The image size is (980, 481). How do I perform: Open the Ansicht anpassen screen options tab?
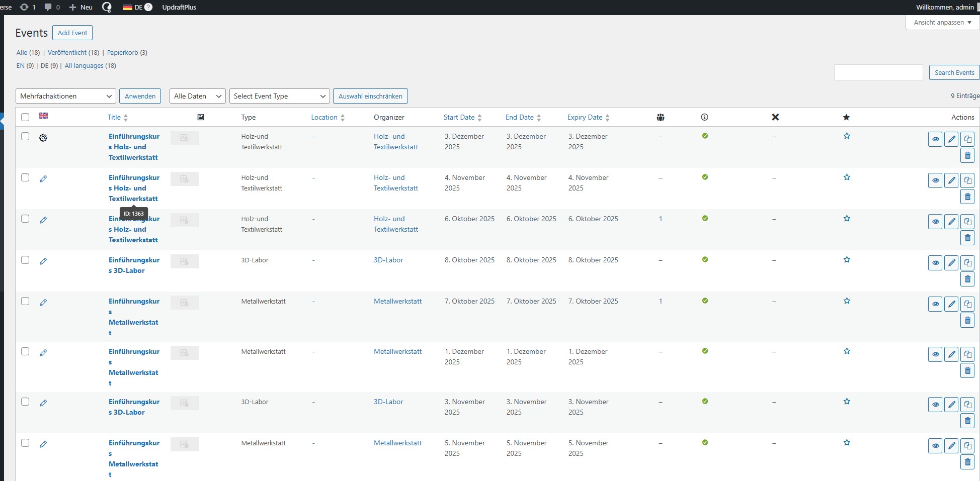(942, 23)
